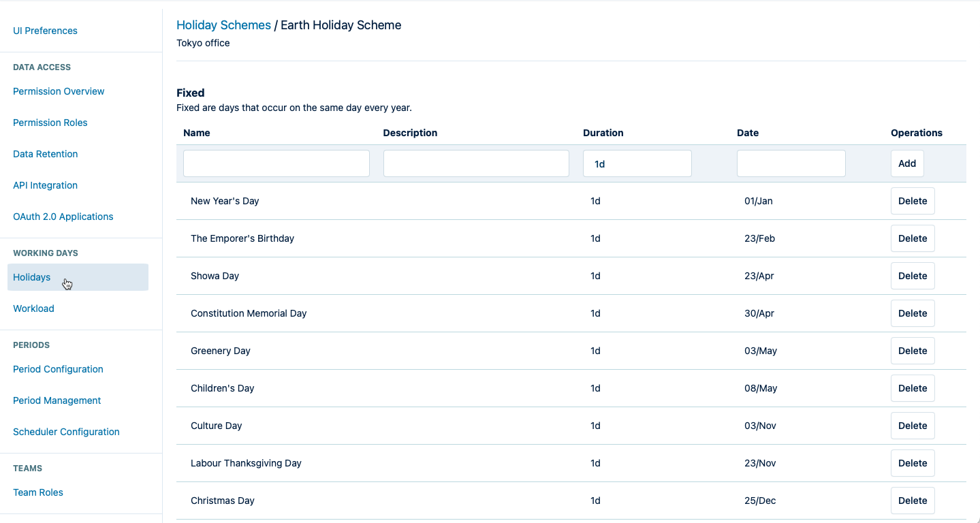Click the Add holiday button
This screenshot has width=980, height=523.
click(906, 163)
